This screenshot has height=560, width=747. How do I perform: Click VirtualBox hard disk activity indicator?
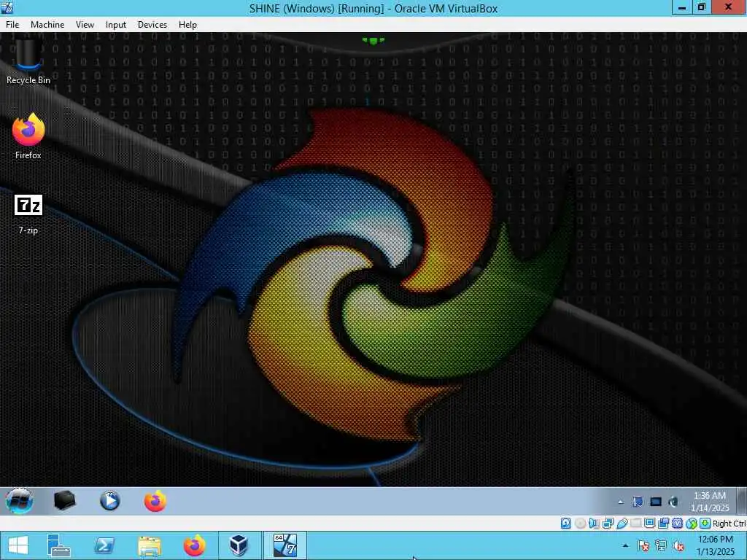point(565,524)
